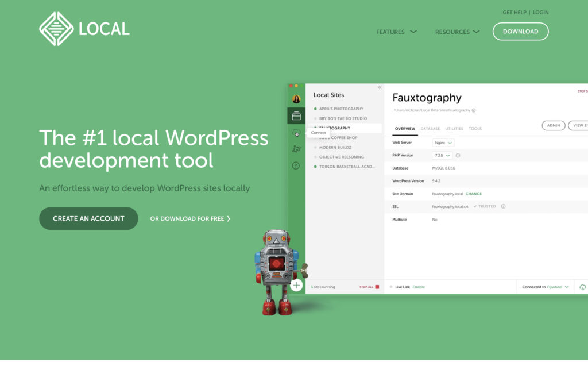Select the Local Sites icon in sidebar
This screenshot has width=588, height=385.
click(x=296, y=116)
